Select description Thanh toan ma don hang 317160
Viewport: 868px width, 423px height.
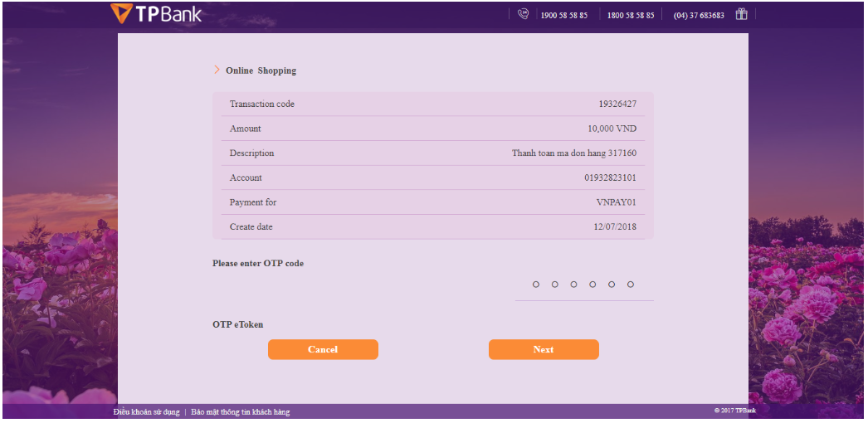[x=574, y=153]
